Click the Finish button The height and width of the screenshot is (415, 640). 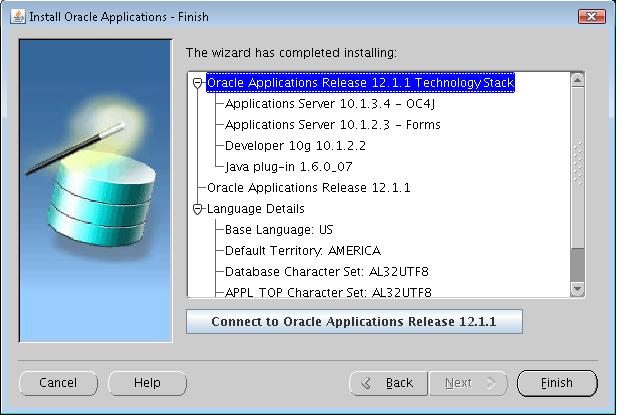click(x=557, y=383)
